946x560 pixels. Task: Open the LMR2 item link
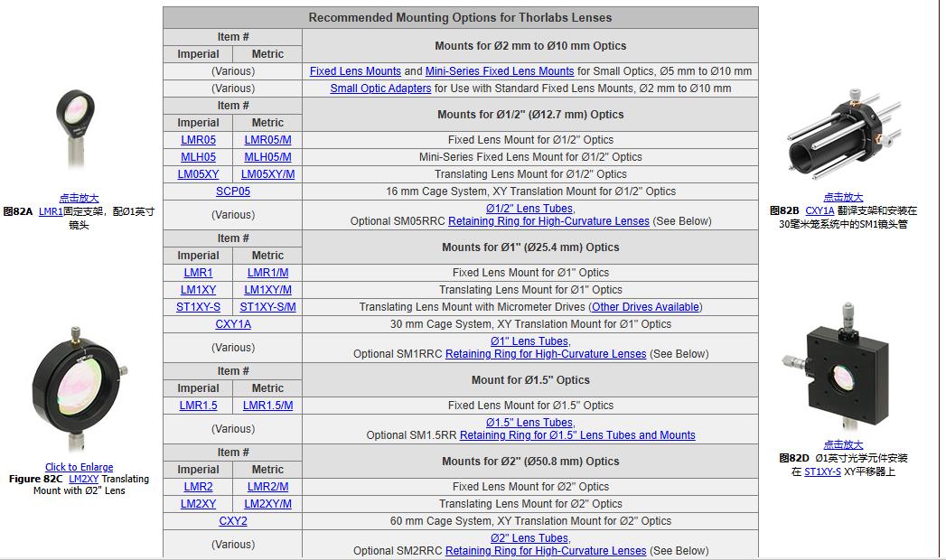pyautogui.click(x=198, y=487)
